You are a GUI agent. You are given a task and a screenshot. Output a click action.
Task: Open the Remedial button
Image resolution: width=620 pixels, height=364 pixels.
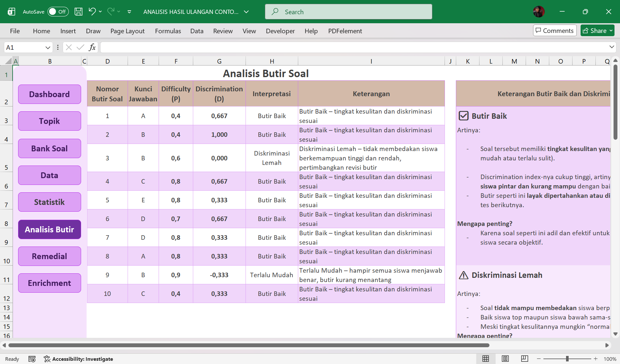point(49,256)
